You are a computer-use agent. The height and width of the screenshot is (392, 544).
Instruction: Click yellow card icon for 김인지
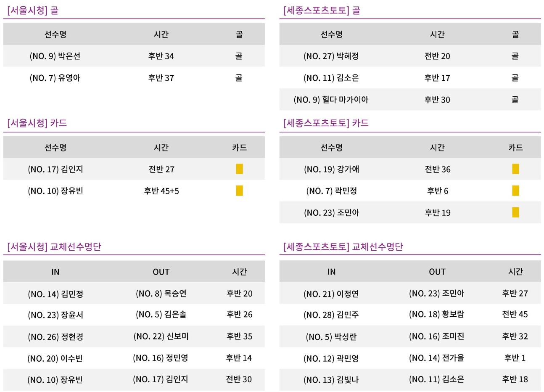(x=239, y=169)
